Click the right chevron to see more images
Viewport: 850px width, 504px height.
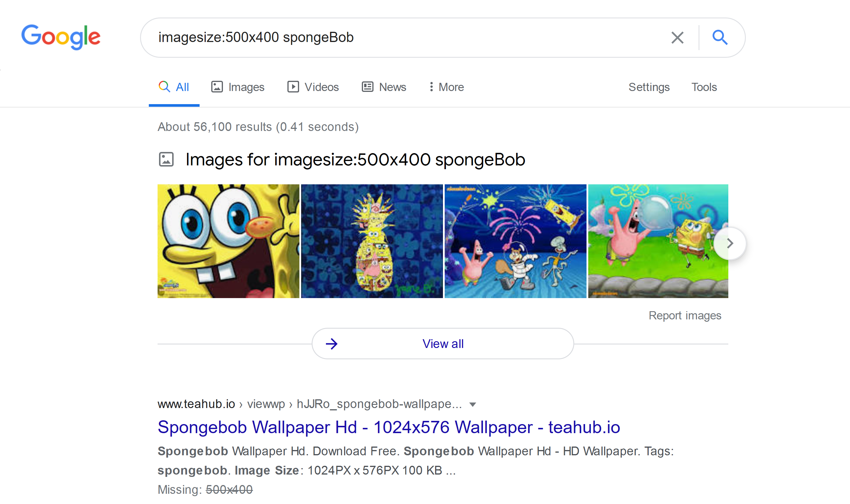[730, 243]
